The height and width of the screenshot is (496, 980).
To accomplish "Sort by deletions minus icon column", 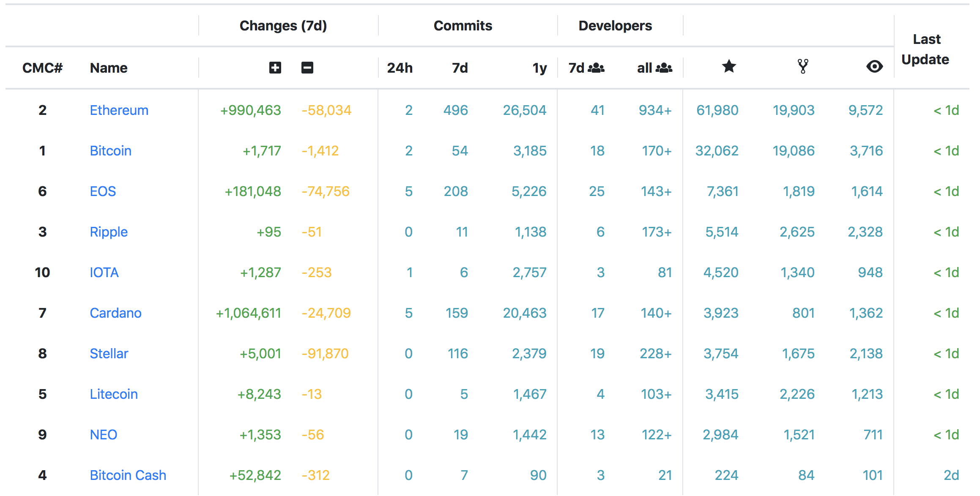I will coord(307,68).
